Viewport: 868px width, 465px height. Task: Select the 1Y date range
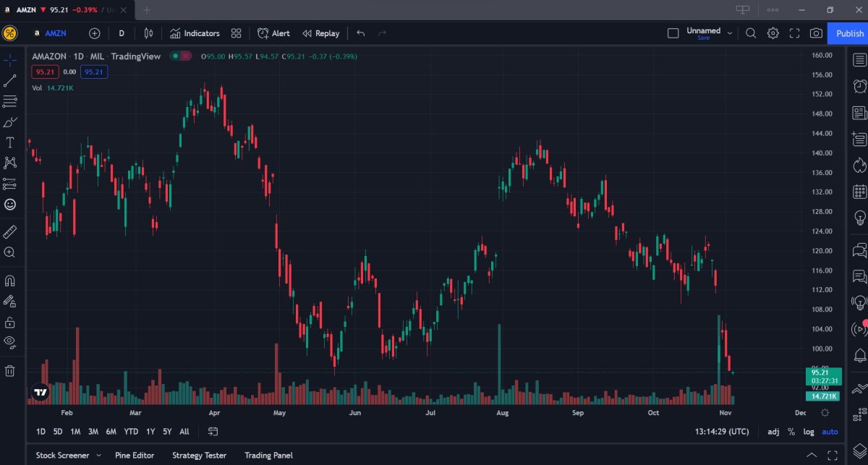pos(150,432)
